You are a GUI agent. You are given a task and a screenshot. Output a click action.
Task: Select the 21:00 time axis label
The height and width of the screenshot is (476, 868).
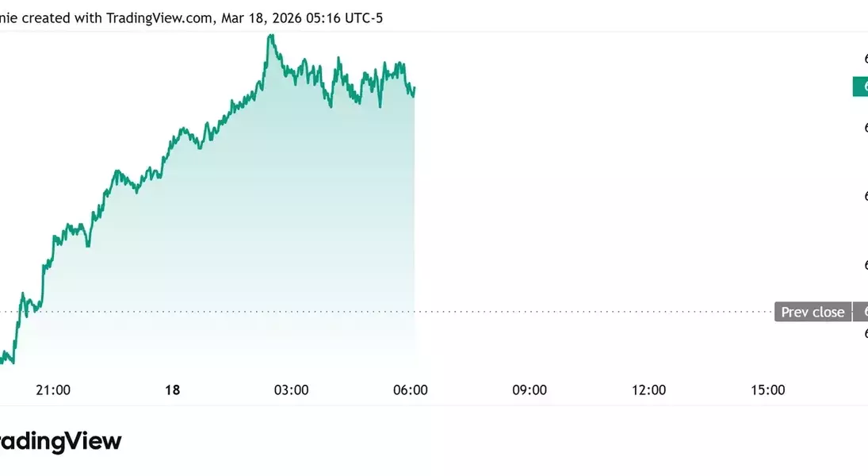[53, 390]
